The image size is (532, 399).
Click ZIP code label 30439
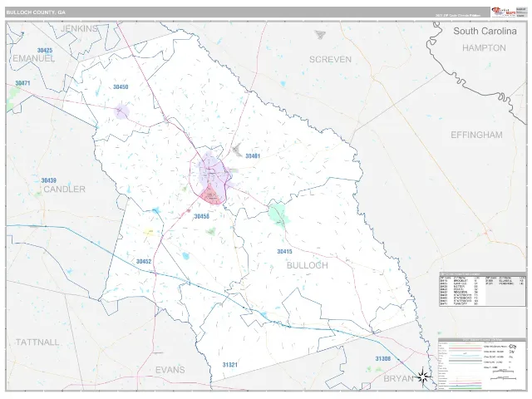point(49,180)
